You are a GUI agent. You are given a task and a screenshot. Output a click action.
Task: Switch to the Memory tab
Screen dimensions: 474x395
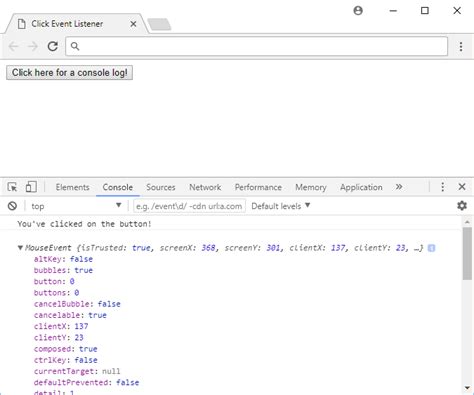point(311,187)
